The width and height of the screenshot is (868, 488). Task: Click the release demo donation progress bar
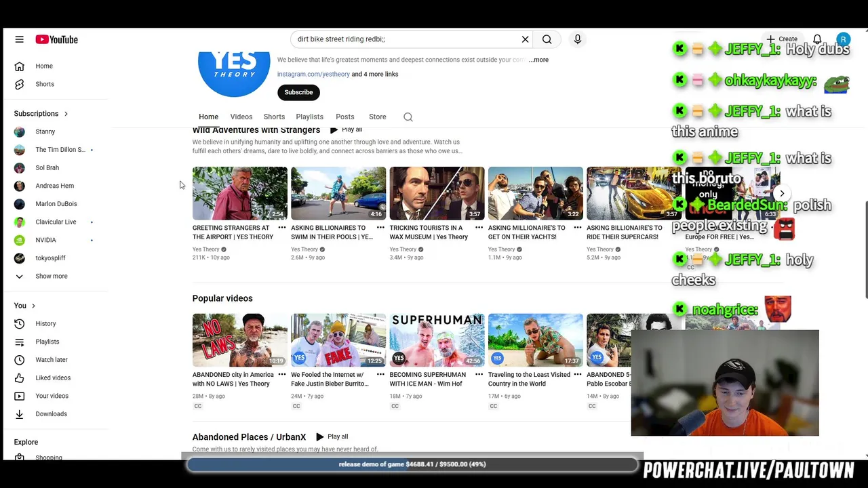click(x=412, y=464)
